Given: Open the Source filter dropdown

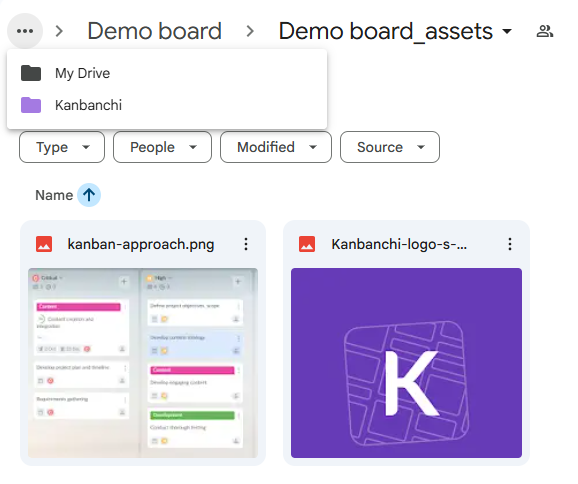Looking at the screenshot, I should point(390,147).
